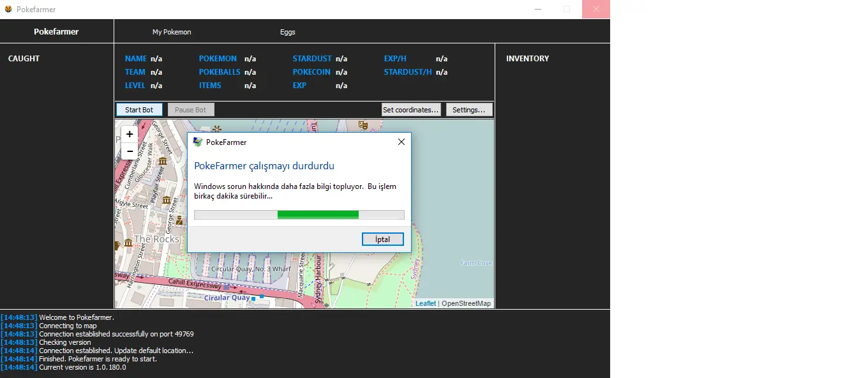Click the PokeFarmer crash dialog icon
The image size is (868, 378).
(x=198, y=142)
